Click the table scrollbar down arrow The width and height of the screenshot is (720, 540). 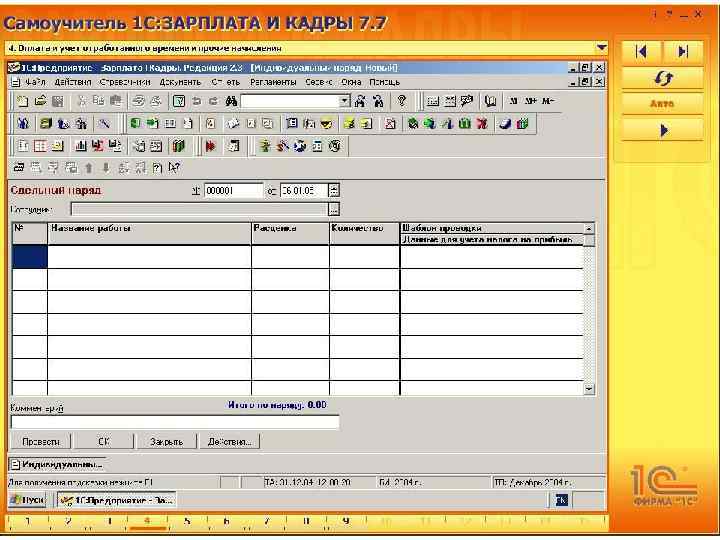589,389
